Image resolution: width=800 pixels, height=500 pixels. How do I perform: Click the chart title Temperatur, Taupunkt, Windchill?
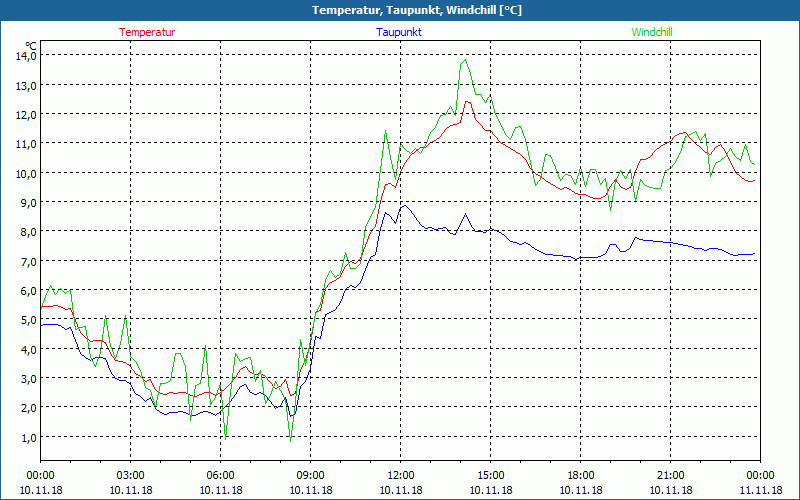click(400, 10)
